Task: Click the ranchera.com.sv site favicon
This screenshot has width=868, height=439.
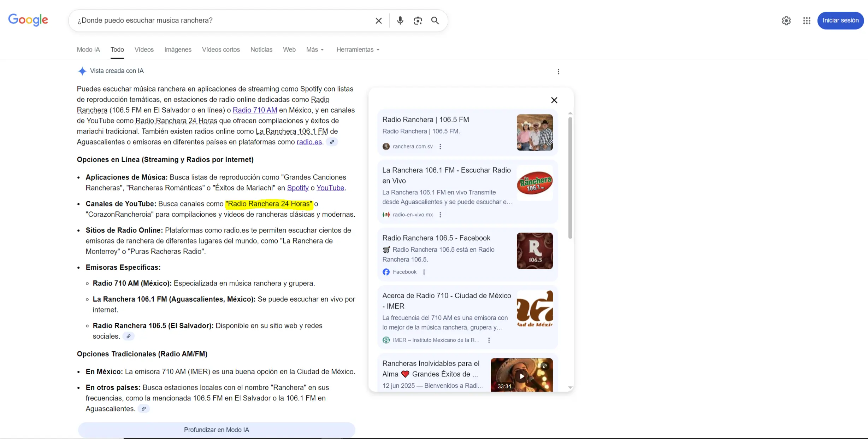Action: (386, 146)
